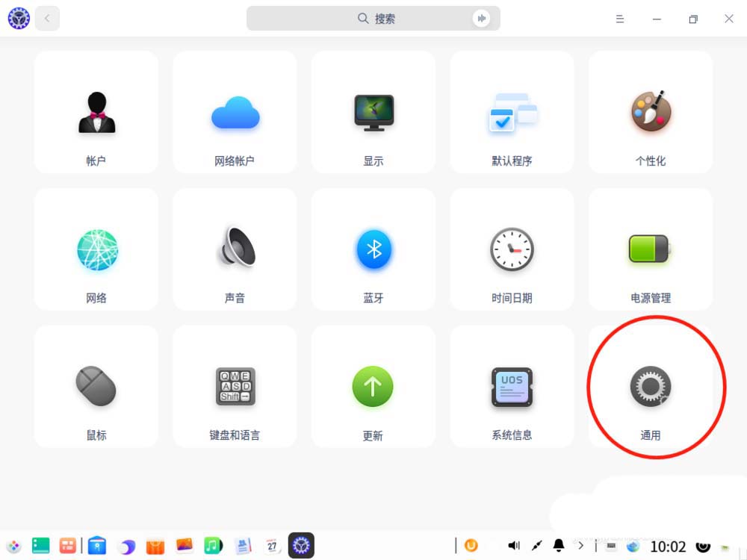The width and height of the screenshot is (747, 560).
Task: Launch the browser from the taskbar
Action: click(x=126, y=547)
